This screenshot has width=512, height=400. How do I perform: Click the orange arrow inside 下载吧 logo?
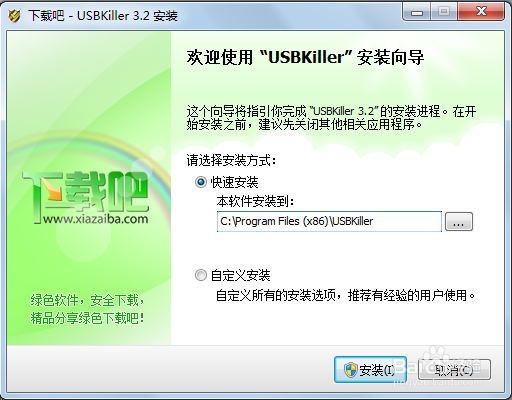(53, 193)
